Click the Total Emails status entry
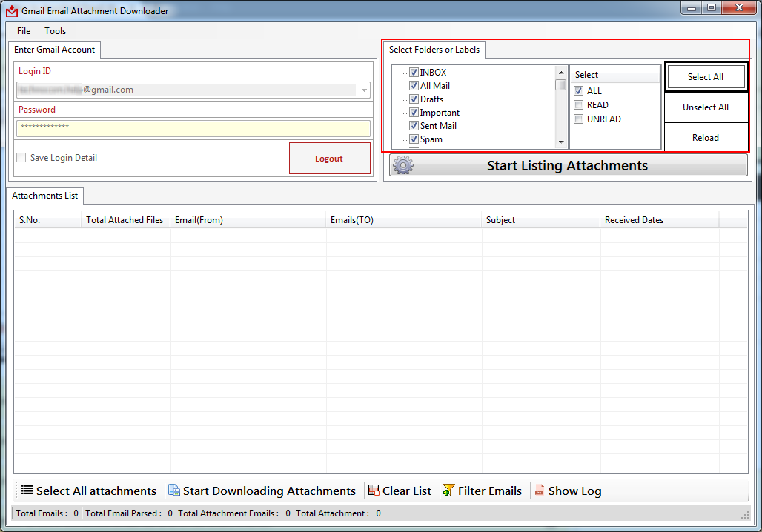 47,513
